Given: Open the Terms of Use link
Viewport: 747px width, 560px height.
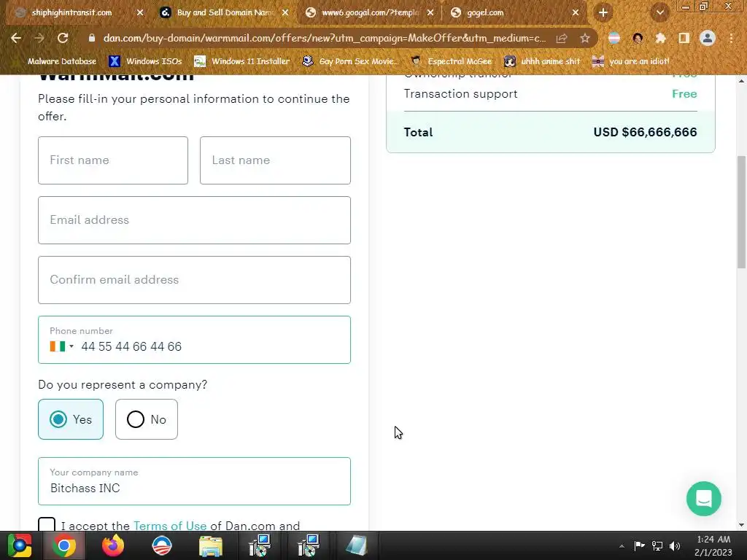Looking at the screenshot, I should 170,526.
